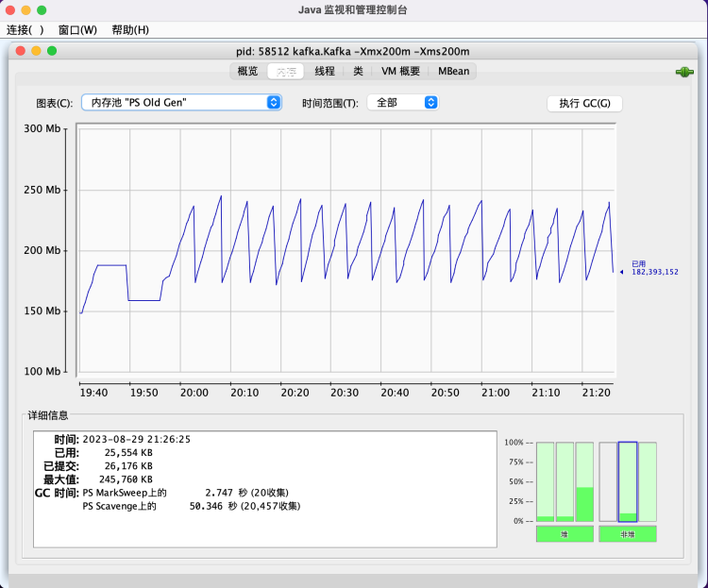Open the 图表 memory pool dropdown
Image resolution: width=708 pixels, height=588 pixels.
pos(181,103)
